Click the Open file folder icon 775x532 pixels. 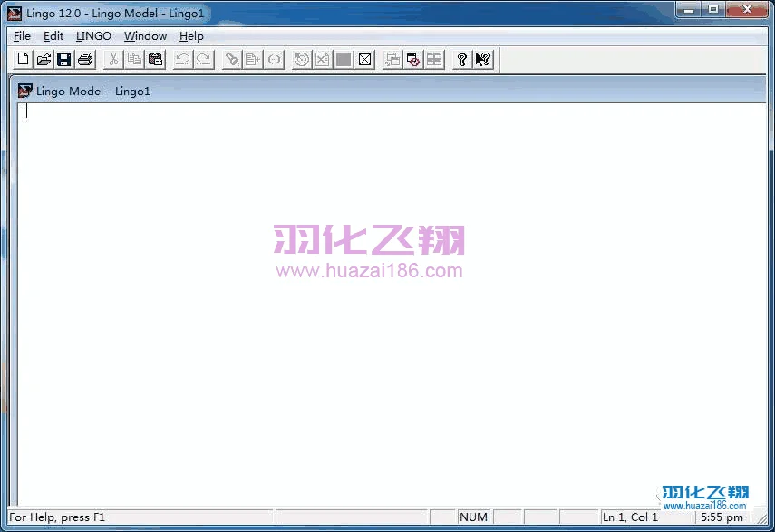point(44,59)
